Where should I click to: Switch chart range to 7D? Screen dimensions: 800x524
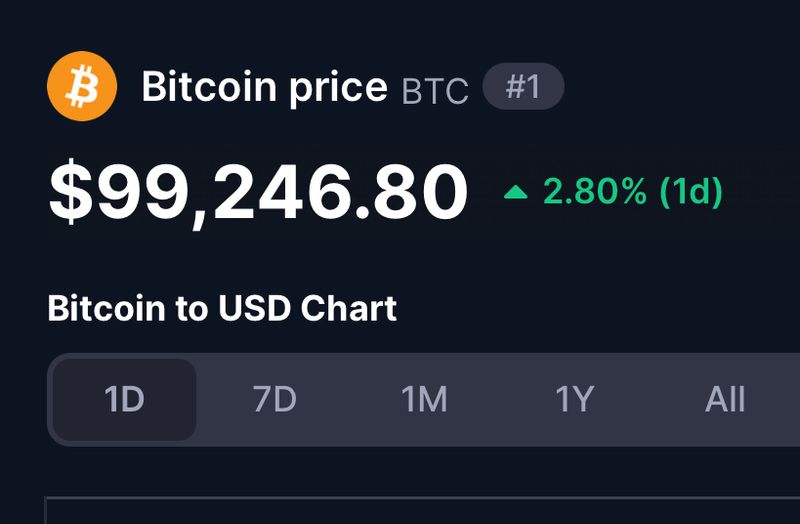pyautogui.click(x=274, y=400)
